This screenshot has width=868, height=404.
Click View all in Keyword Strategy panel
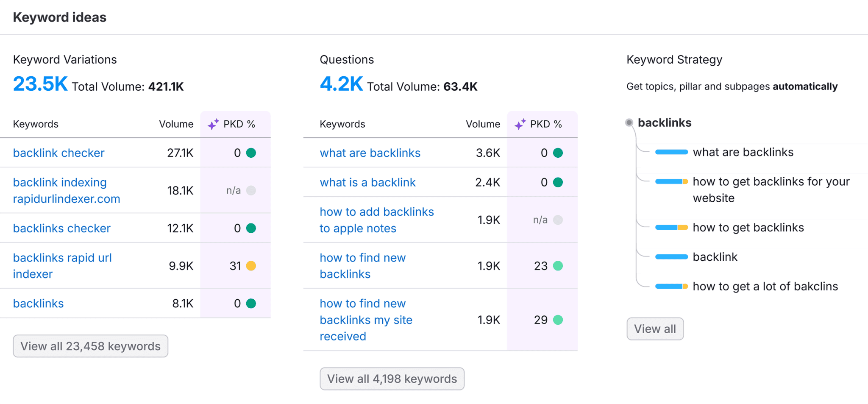655,329
